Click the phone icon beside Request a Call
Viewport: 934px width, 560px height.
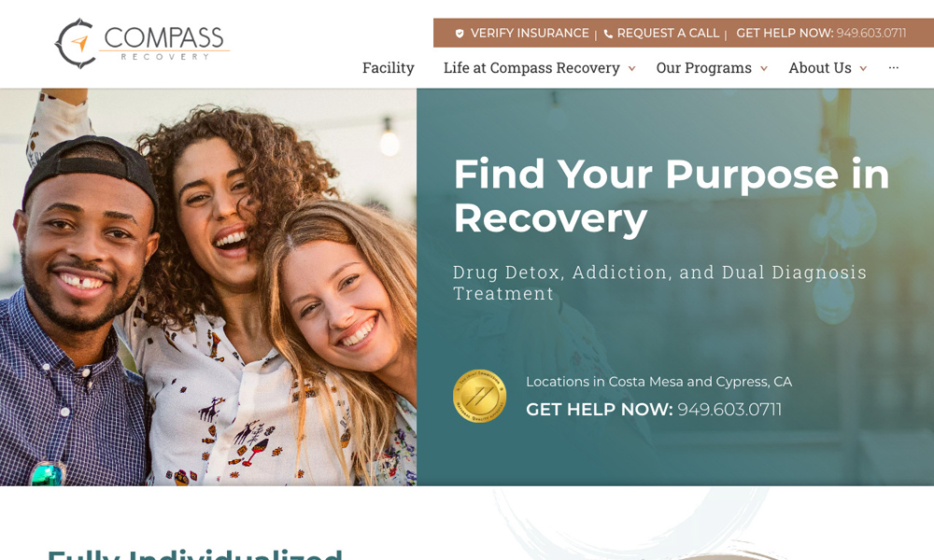click(608, 34)
